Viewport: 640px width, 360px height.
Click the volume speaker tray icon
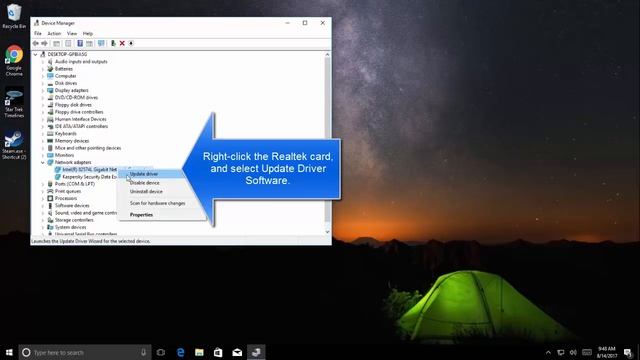[x=573, y=352]
